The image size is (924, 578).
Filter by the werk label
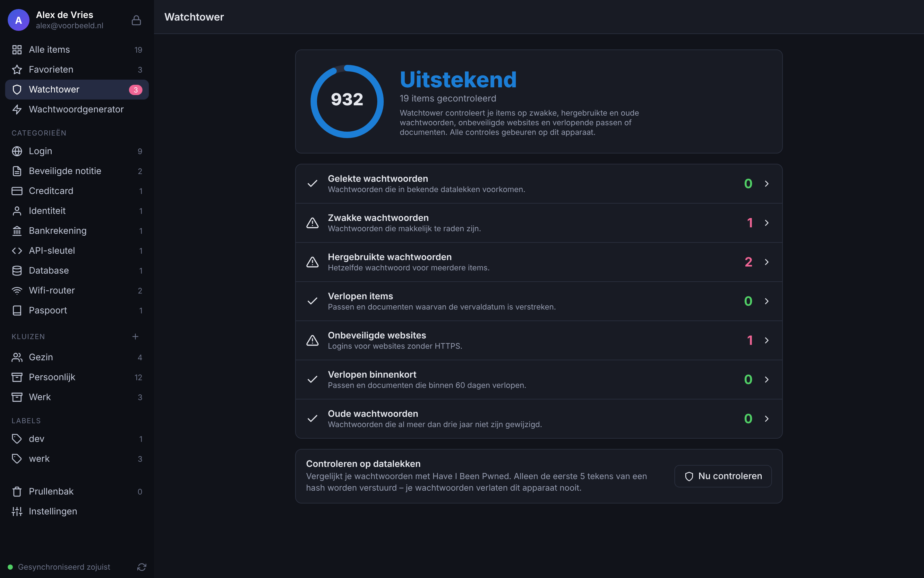tap(77, 459)
